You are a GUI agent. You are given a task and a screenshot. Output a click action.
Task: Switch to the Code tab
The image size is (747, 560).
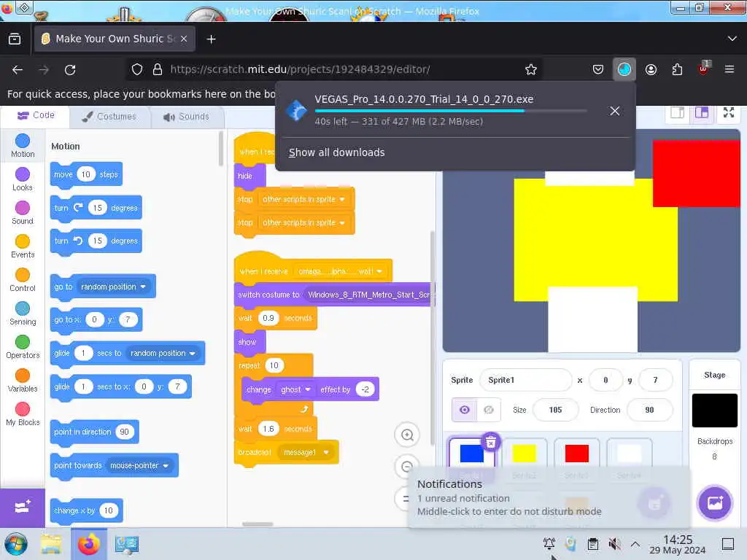(x=36, y=116)
